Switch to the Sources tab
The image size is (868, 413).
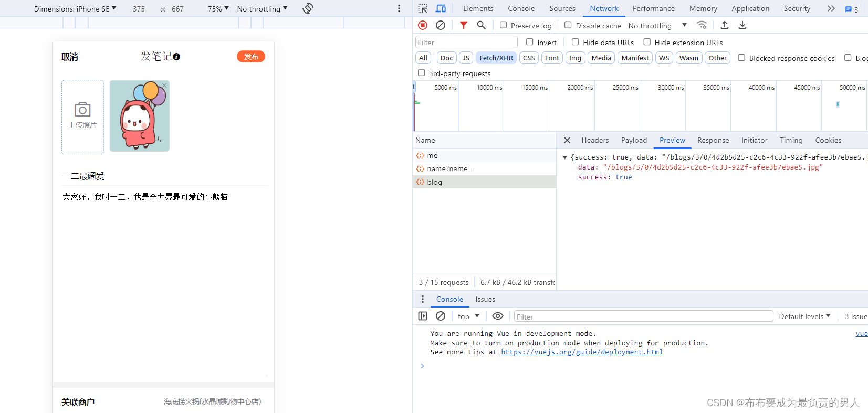(562, 8)
